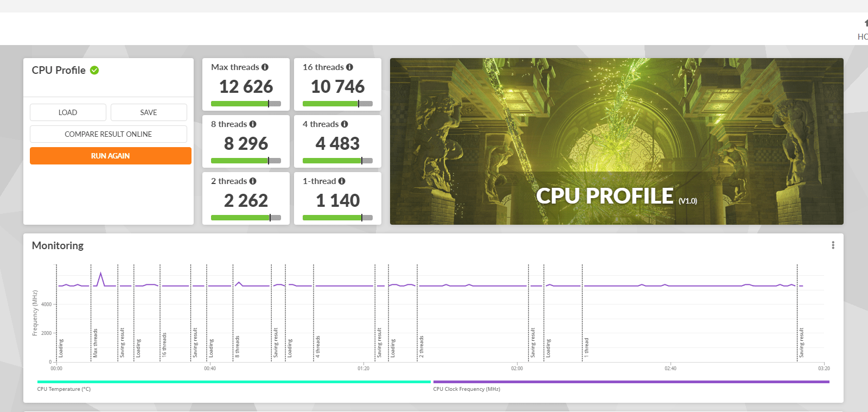Screen dimensions: 868x412
Task: Click COMPARE RESULT ONLINE button
Action: (108, 134)
